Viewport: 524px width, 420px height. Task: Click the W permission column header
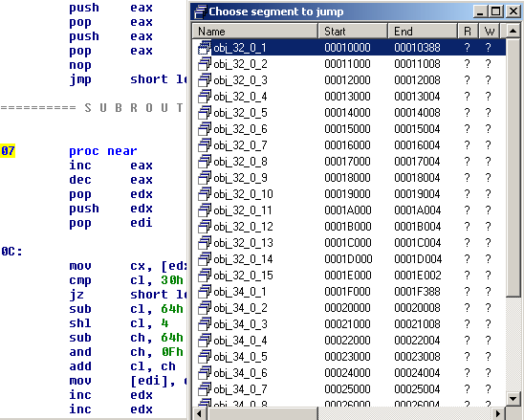490,32
